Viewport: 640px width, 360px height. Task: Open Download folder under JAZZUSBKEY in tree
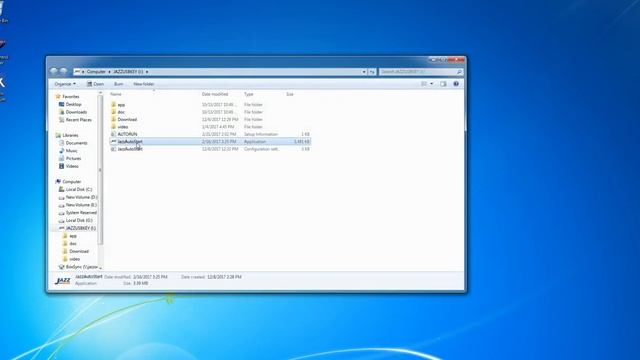tap(78, 251)
